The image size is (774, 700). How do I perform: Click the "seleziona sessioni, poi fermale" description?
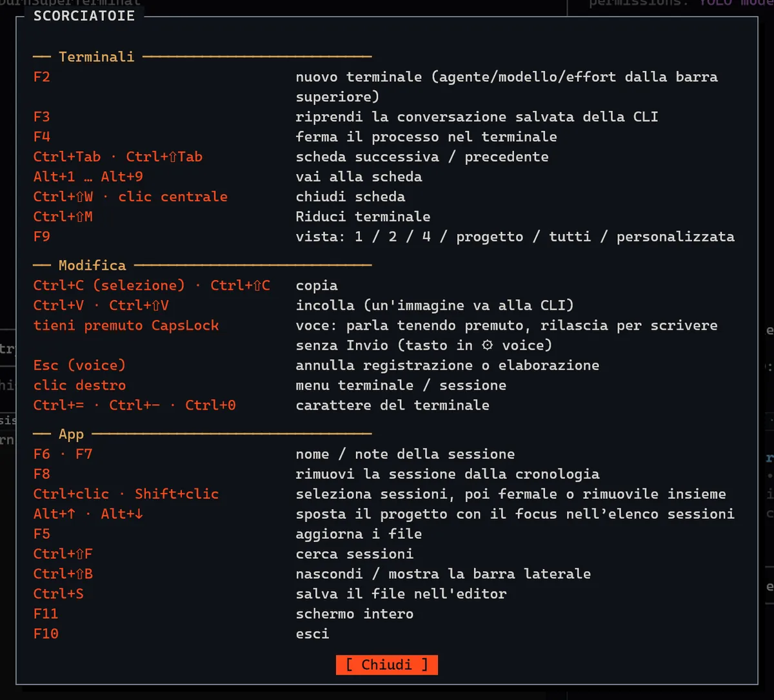(511, 494)
